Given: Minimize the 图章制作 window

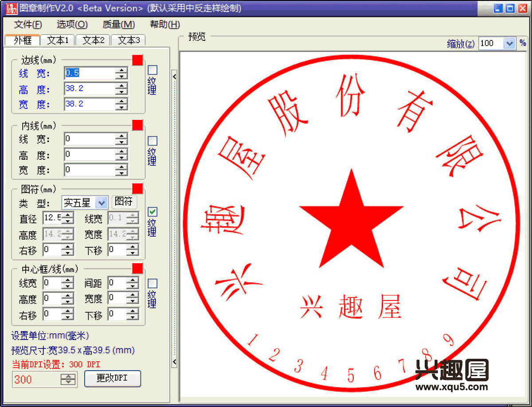Looking at the screenshot, I should pos(499,8).
